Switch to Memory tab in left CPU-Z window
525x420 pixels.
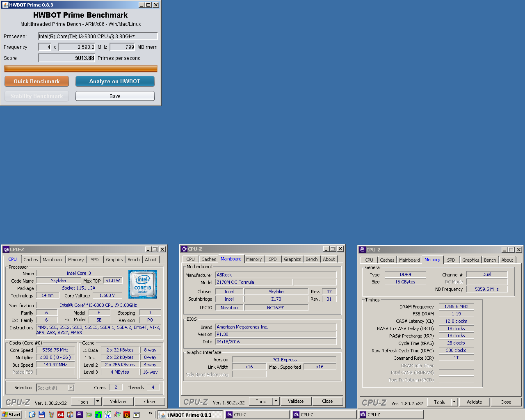point(76,260)
